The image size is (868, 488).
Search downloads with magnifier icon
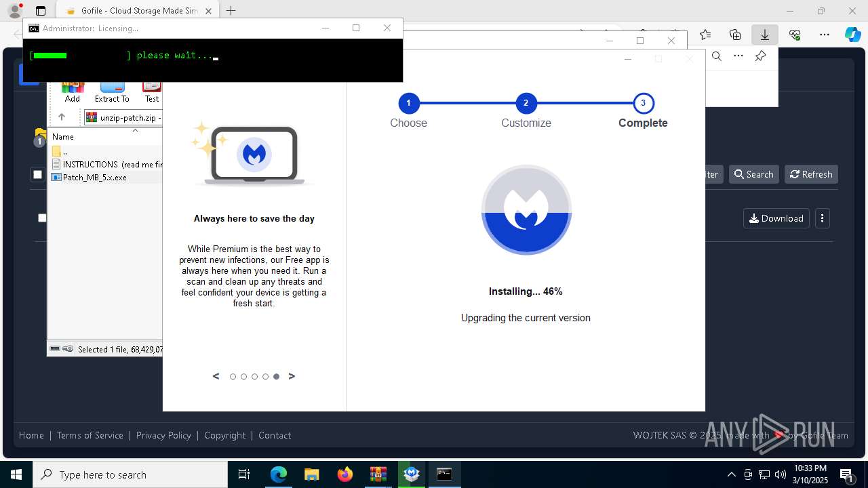[x=716, y=56]
